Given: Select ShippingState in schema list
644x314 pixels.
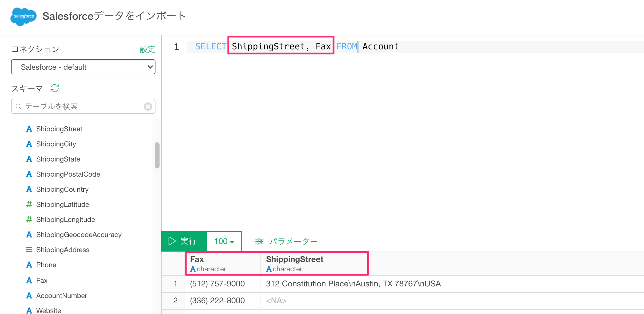Looking at the screenshot, I should click(x=58, y=159).
